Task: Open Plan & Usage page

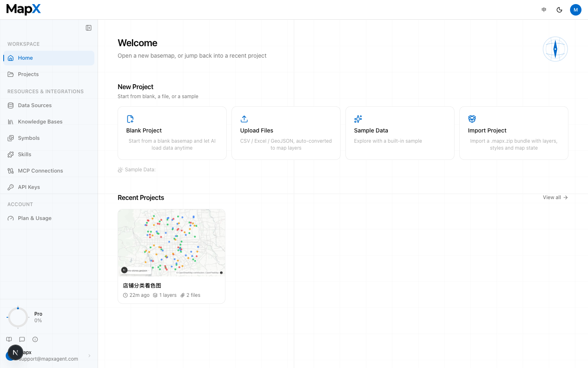Action: 49,218
